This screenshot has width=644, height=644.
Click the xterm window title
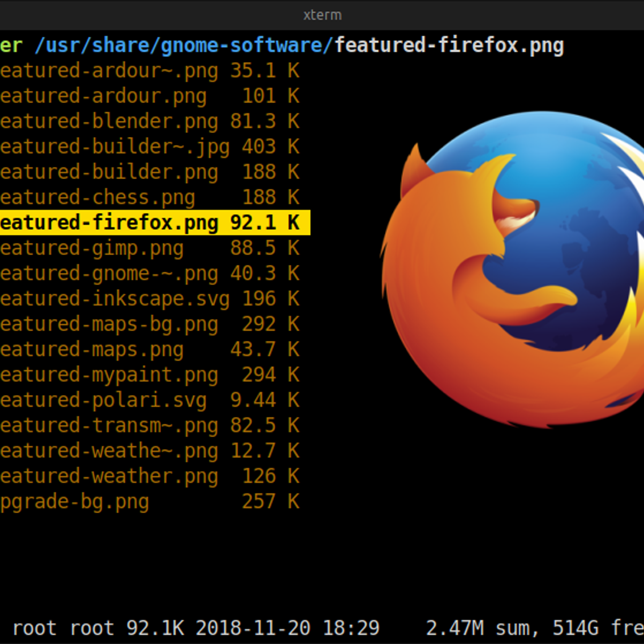point(322,15)
